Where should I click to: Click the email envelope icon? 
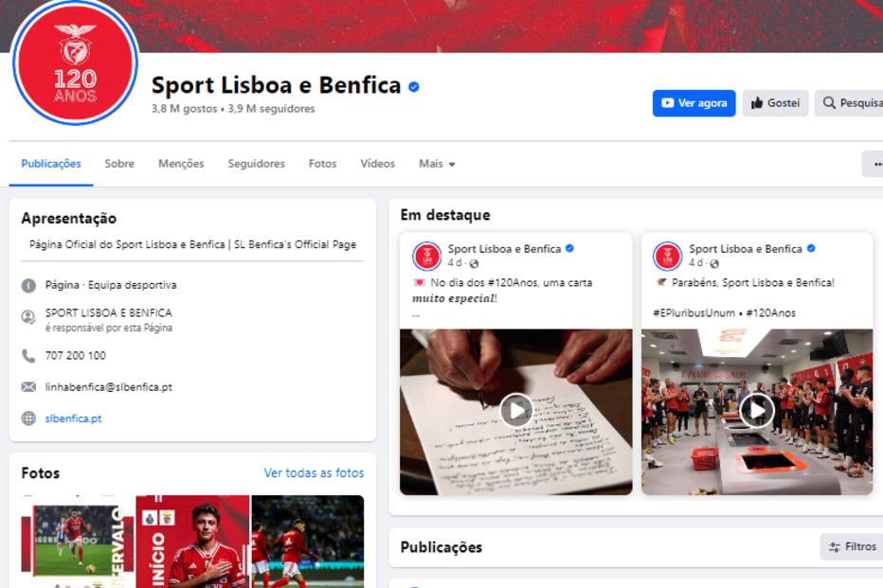(x=27, y=385)
